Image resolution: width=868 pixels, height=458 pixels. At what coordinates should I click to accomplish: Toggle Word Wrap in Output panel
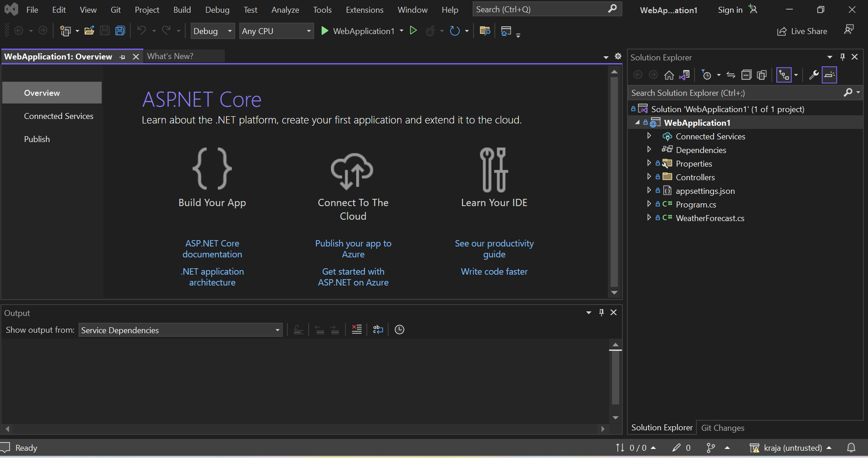(x=378, y=330)
